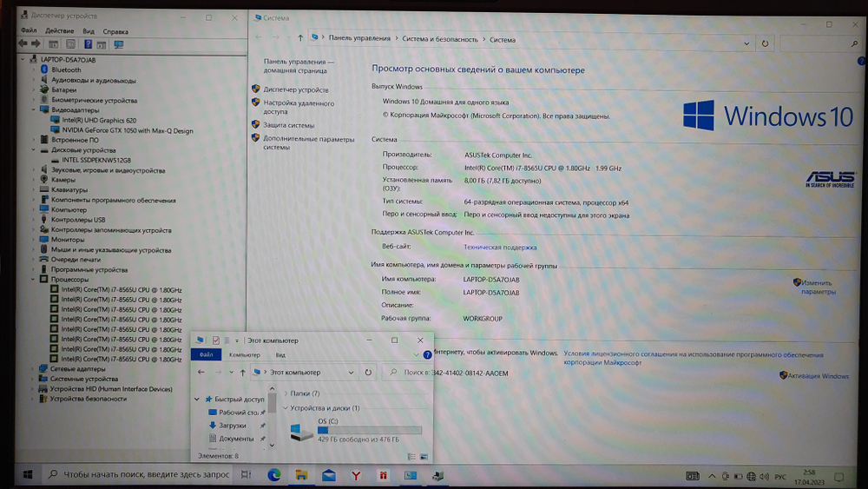The width and height of the screenshot is (868, 489).
Task: Open Настройка удаленного доступа link
Action: [x=299, y=108]
